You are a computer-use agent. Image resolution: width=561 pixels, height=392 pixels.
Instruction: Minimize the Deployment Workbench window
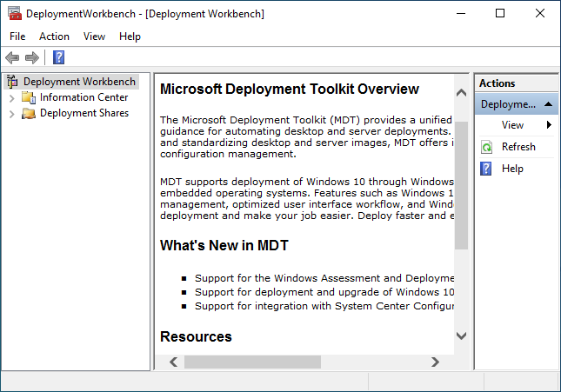click(461, 14)
